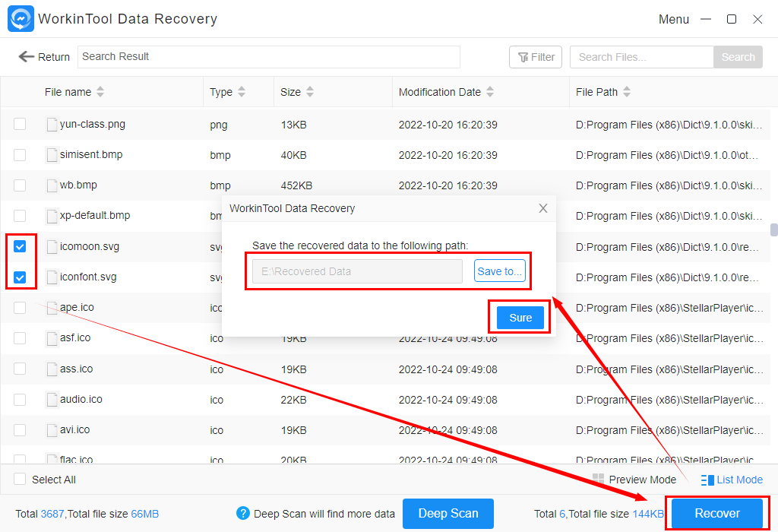The width and height of the screenshot is (778, 532).
Task: Click the Return back arrow
Action: (x=27, y=57)
